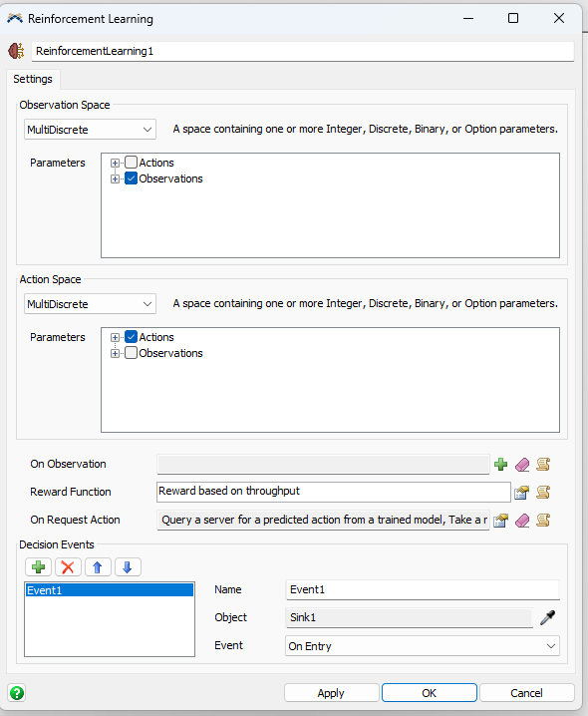Click into the Event1 Name field
The height and width of the screenshot is (716, 588).
pyautogui.click(x=423, y=589)
